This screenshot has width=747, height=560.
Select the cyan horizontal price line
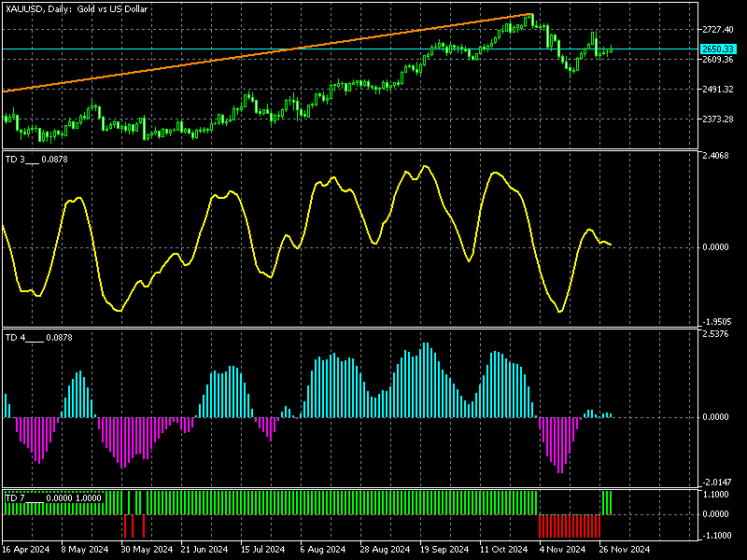tap(350, 49)
